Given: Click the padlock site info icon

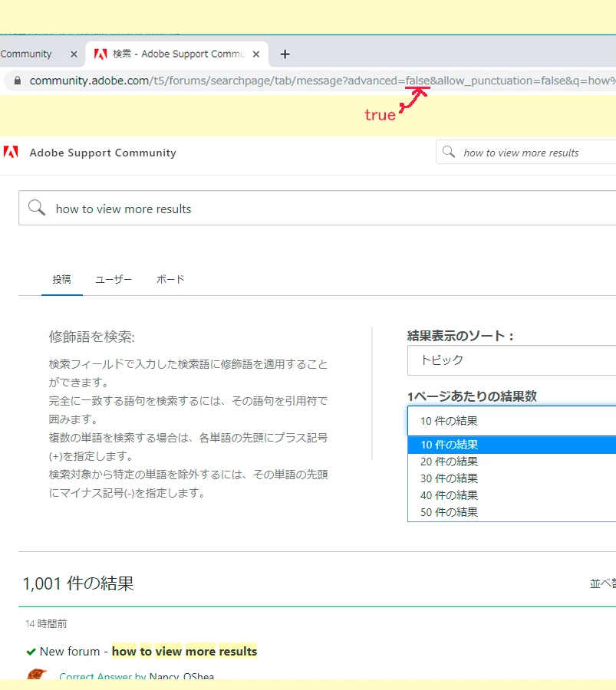Looking at the screenshot, I should [x=17, y=80].
